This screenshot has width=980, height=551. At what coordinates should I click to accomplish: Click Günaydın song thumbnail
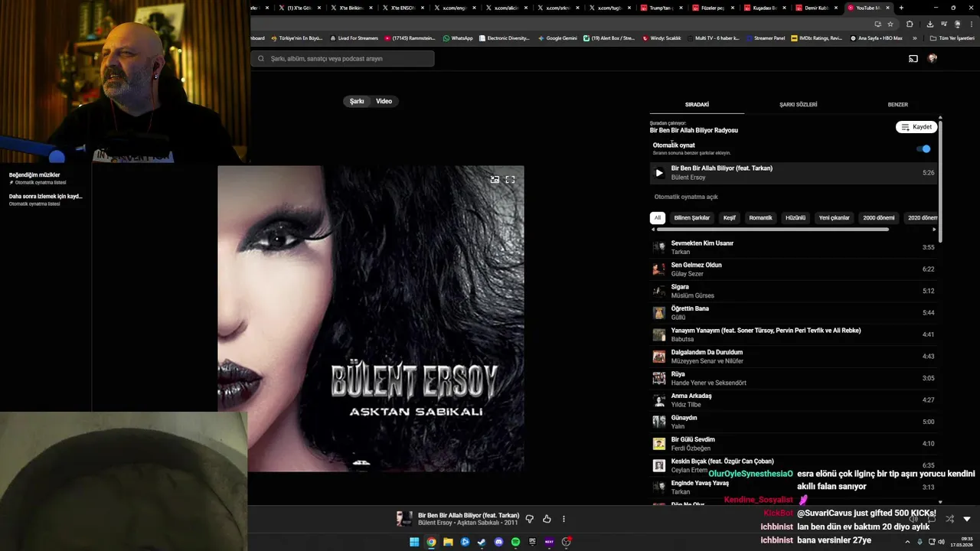tap(658, 422)
